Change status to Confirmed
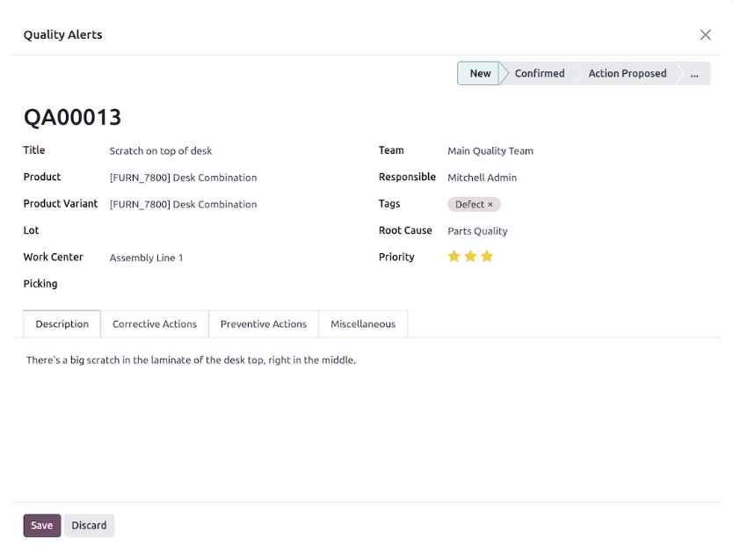The height and width of the screenshot is (560, 733). click(539, 74)
